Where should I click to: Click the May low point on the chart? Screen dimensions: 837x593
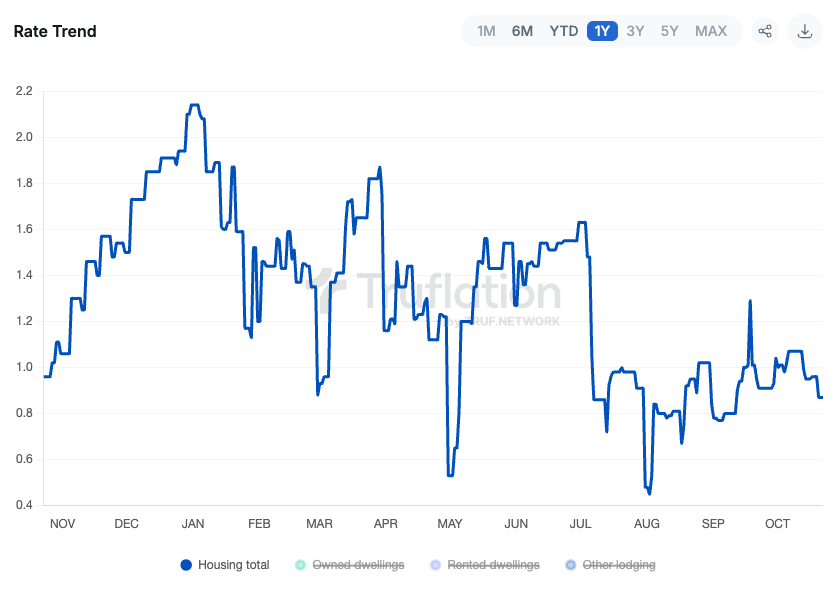[x=451, y=475]
